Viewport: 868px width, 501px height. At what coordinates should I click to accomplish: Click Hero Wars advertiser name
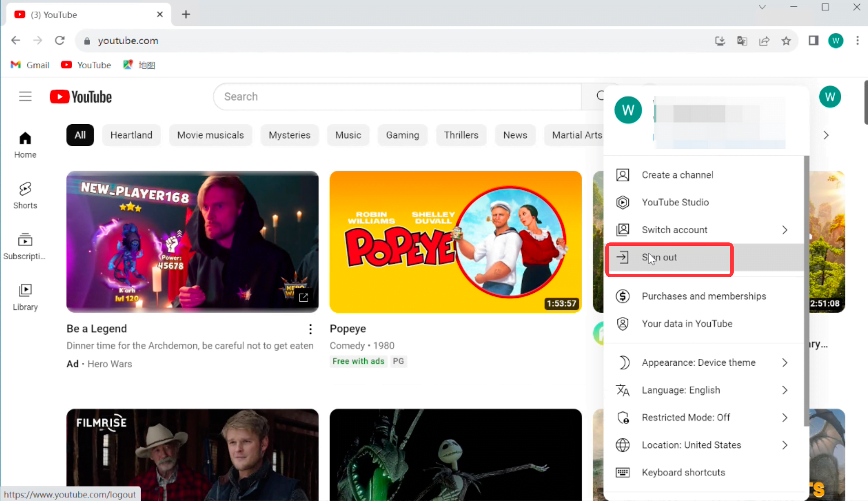coord(110,364)
